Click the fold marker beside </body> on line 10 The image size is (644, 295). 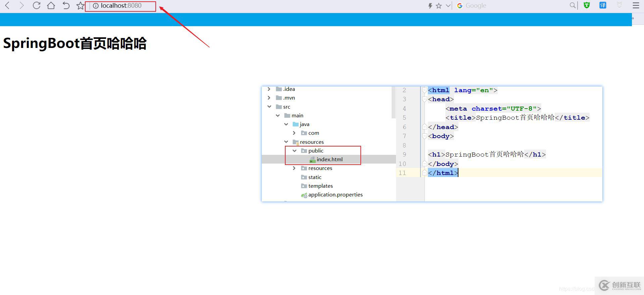click(425, 164)
